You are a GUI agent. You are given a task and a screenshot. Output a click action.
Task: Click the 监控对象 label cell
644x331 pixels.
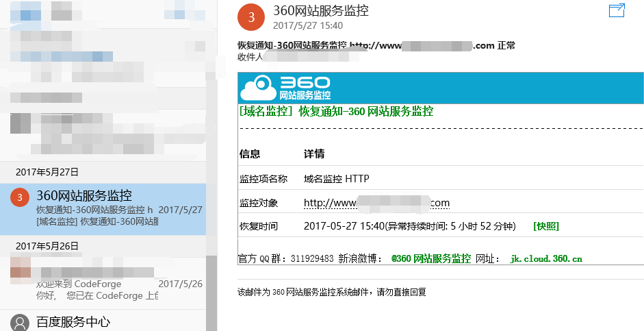tap(258, 203)
